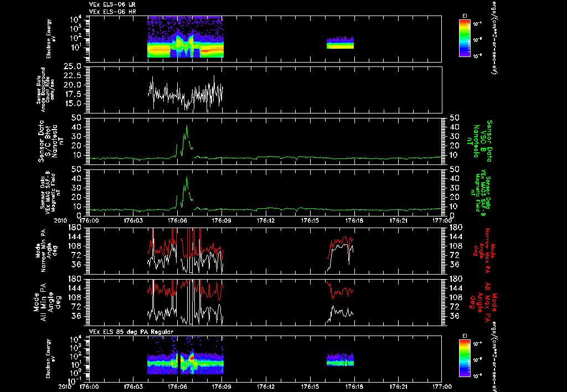The image size is (567, 392).
Task: Click the peak of the MAG SAF-B green trace
Action: click(187, 177)
